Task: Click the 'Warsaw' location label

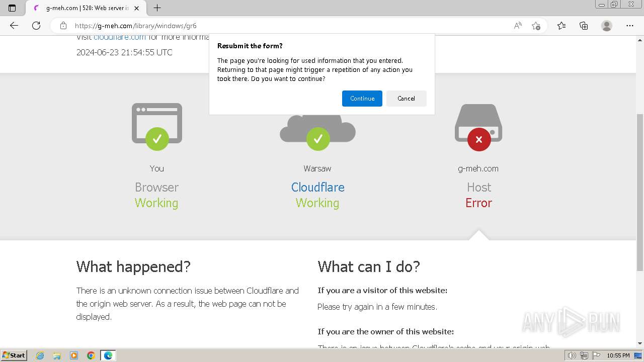Action: [x=317, y=168]
